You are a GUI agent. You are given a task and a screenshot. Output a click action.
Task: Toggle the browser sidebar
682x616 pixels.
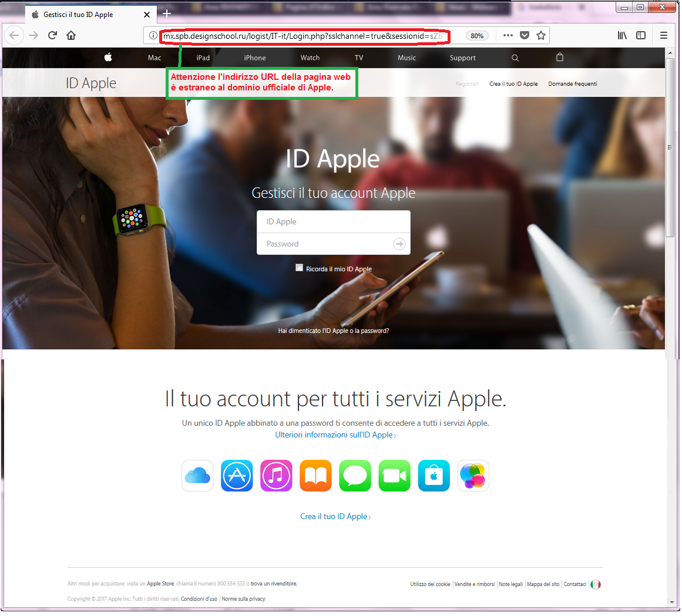[641, 36]
